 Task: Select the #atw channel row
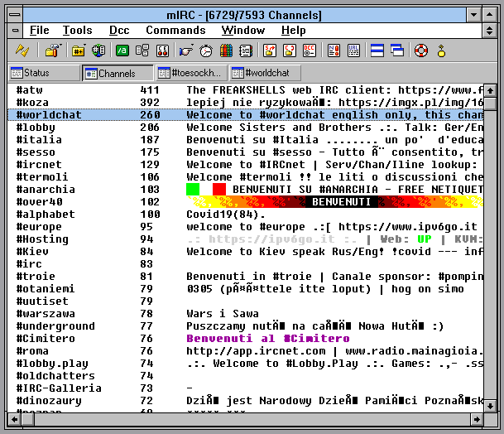point(246,90)
